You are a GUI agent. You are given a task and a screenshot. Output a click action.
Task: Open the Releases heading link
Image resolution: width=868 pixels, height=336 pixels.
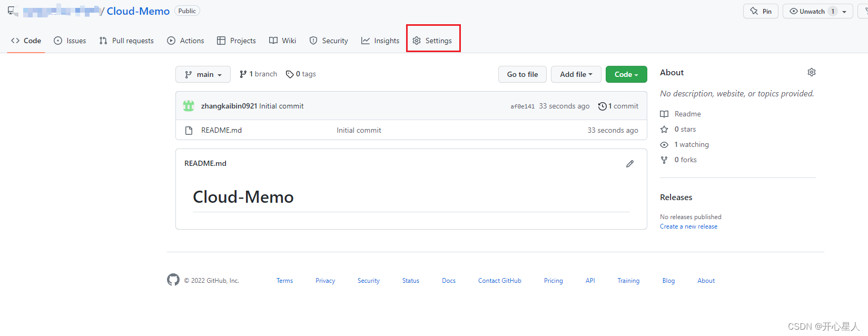(x=676, y=197)
